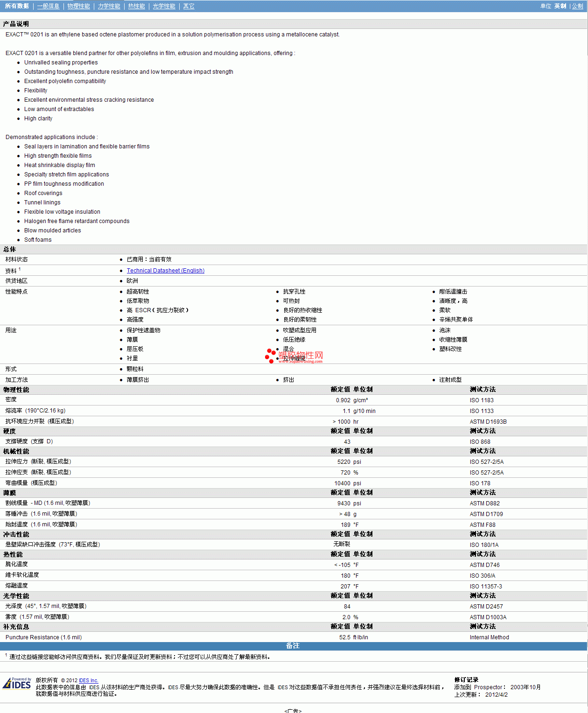Image resolution: width=588 pixels, height=713 pixels.
Task: Click the secant modulus value 9430
Action: click(344, 503)
